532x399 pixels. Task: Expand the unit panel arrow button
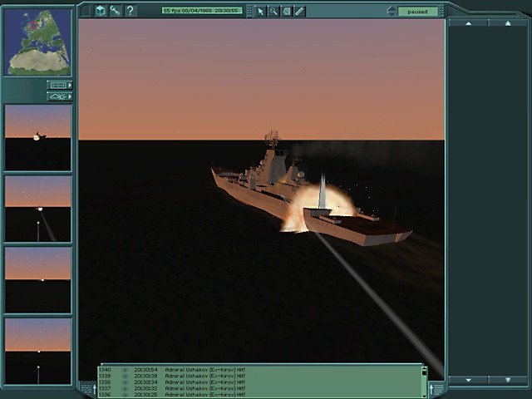pos(60,85)
